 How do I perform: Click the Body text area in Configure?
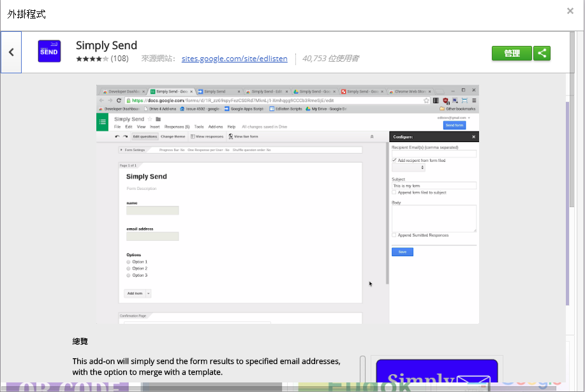pyautogui.click(x=434, y=219)
